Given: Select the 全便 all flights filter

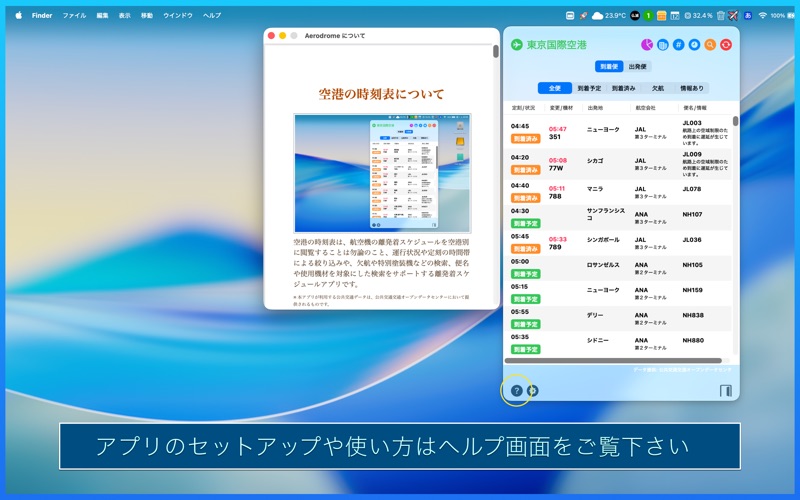Looking at the screenshot, I should 555,88.
